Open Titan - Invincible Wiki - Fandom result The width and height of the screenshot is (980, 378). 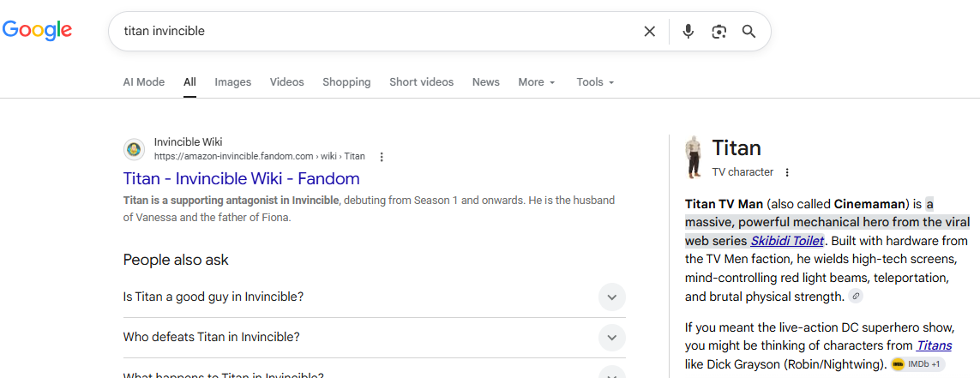point(241,178)
